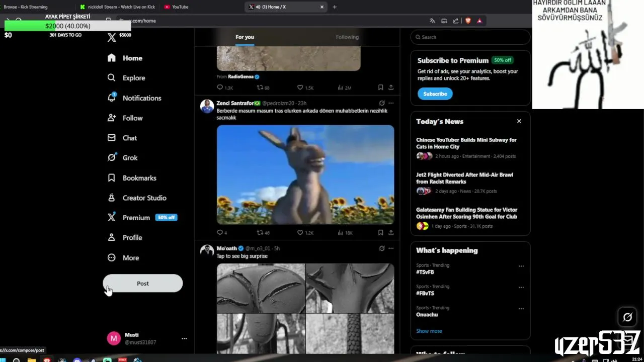Screen dimensions: 644x362
Task: Share Zenci Santrafor's donkey post
Action: pyautogui.click(x=391, y=233)
